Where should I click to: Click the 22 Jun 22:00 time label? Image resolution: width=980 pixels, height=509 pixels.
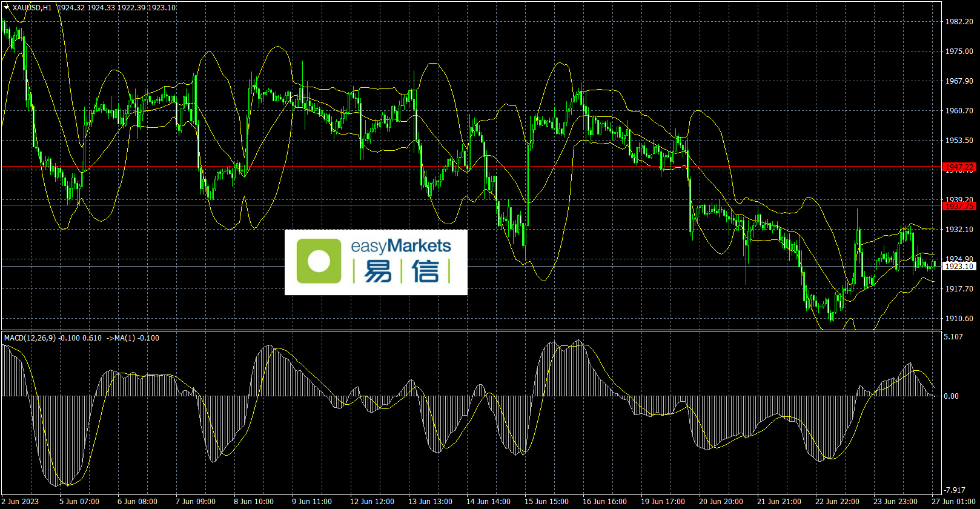pos(837,502)
